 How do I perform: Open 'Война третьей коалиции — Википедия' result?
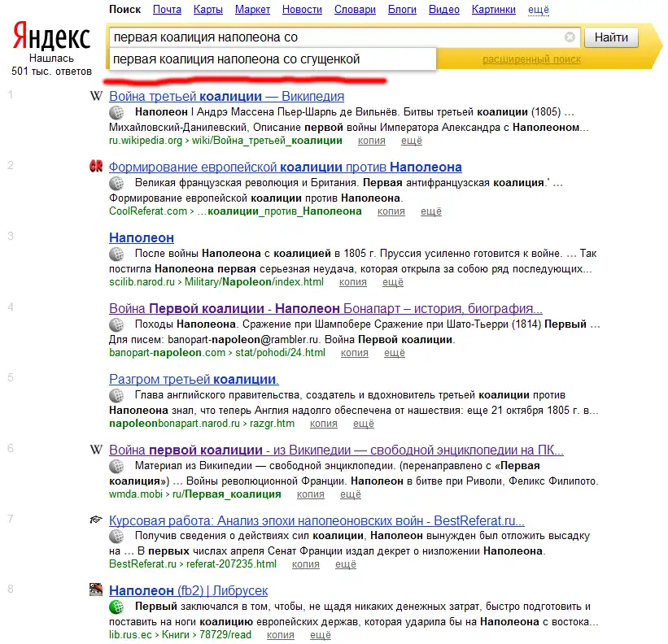[x=226, y=97]
